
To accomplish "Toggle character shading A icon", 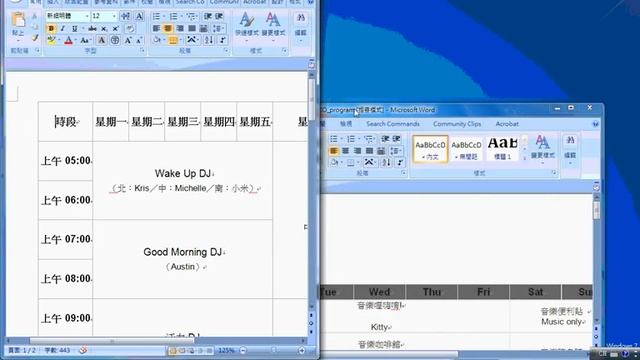I will coord(101,40).
